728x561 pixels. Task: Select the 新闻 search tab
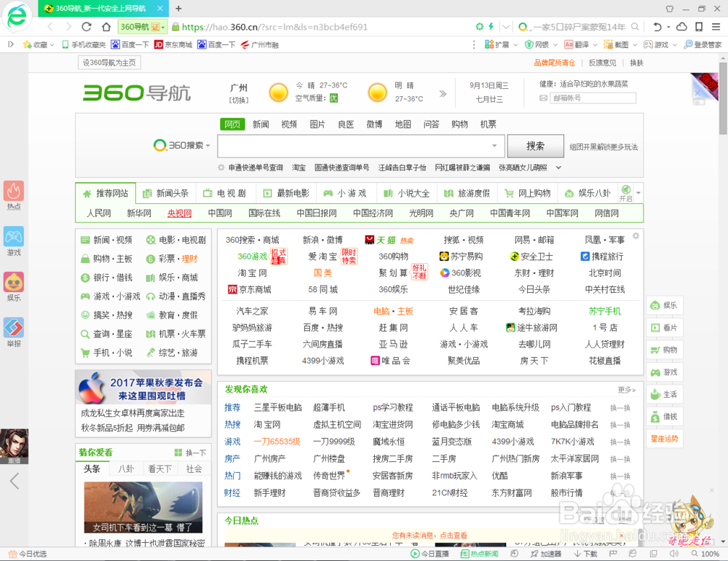tap(261, 124)
